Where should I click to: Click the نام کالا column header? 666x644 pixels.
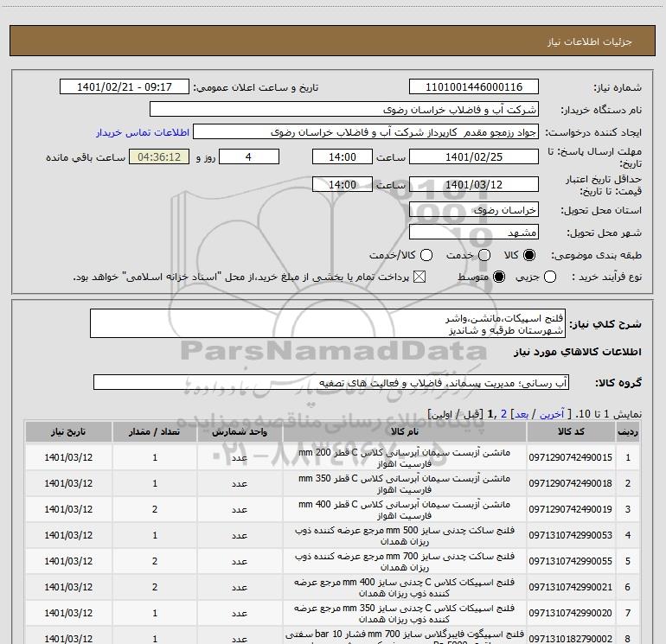pos(405,431)
